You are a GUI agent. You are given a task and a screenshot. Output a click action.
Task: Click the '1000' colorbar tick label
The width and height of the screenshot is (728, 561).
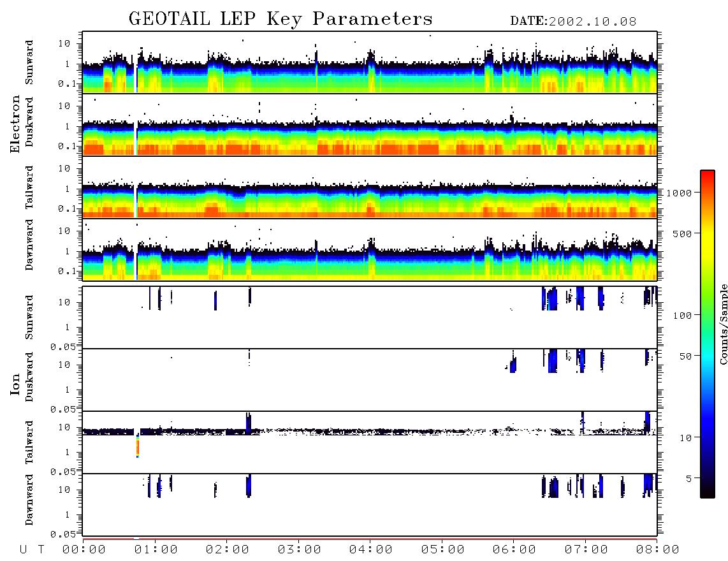[x=680, y=193]
